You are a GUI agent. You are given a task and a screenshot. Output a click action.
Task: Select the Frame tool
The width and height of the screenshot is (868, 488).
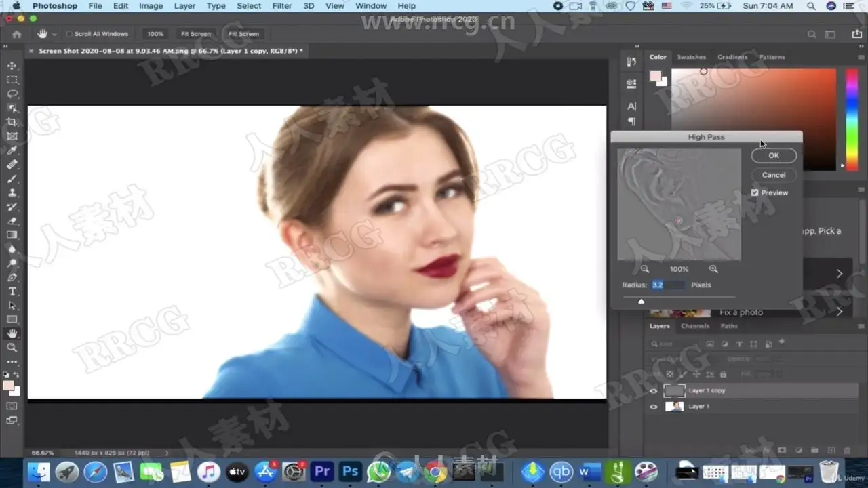pos(12,136)
